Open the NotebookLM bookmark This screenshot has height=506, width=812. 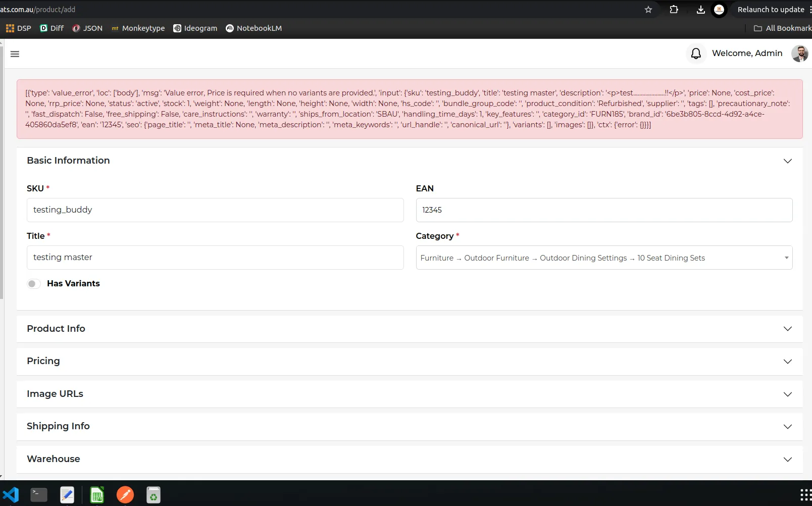tap(253, 28)
